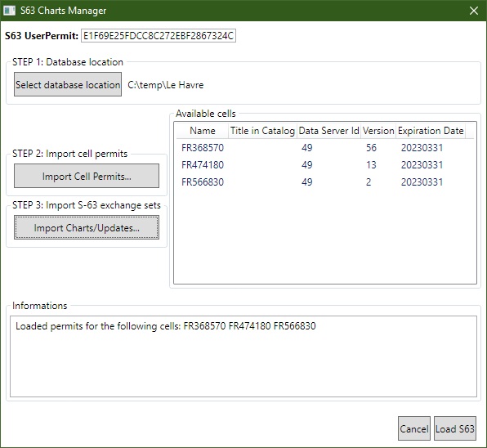487x448 pixels.
Task: Sort by the Name column header
Action: pos(203,131)
